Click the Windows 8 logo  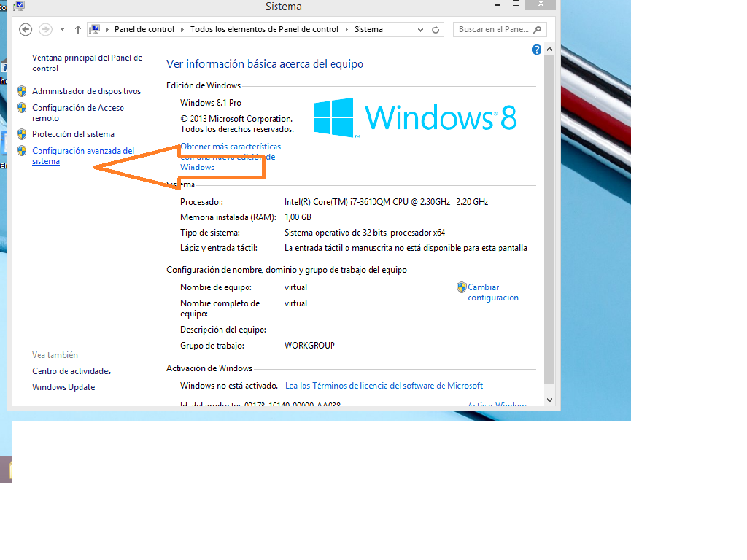pos(415,117)
